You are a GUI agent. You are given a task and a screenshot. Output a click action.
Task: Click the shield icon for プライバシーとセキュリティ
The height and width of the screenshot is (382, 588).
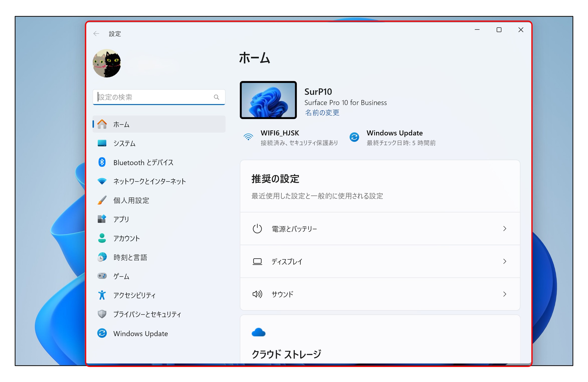(102, 314)
